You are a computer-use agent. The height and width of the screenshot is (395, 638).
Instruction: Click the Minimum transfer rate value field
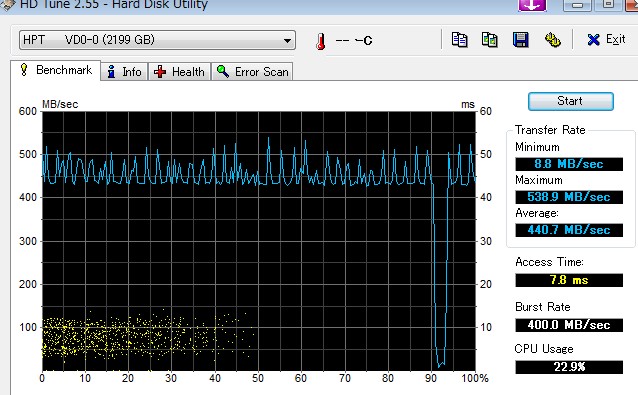pos(569,164)
